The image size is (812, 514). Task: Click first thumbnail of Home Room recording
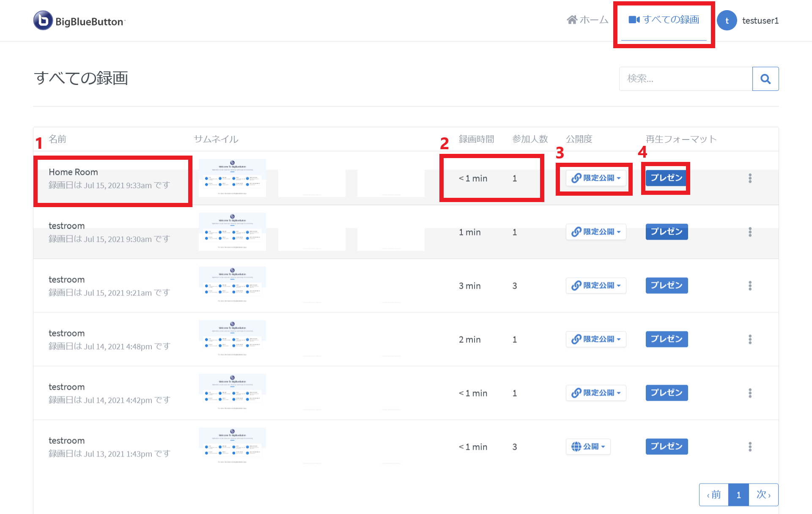click(x=232, y=178)
